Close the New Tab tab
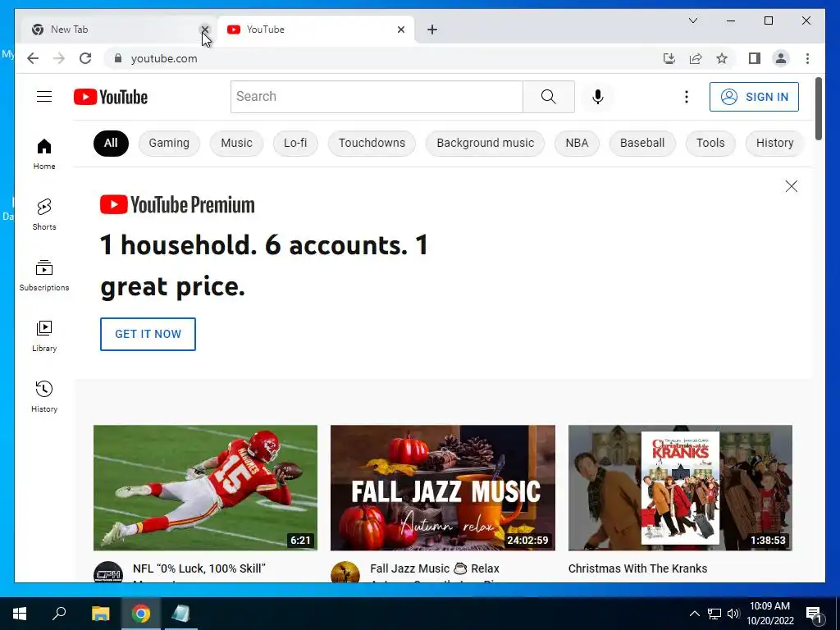The width and height of the screenshot is (840, 630). point(204,30)
